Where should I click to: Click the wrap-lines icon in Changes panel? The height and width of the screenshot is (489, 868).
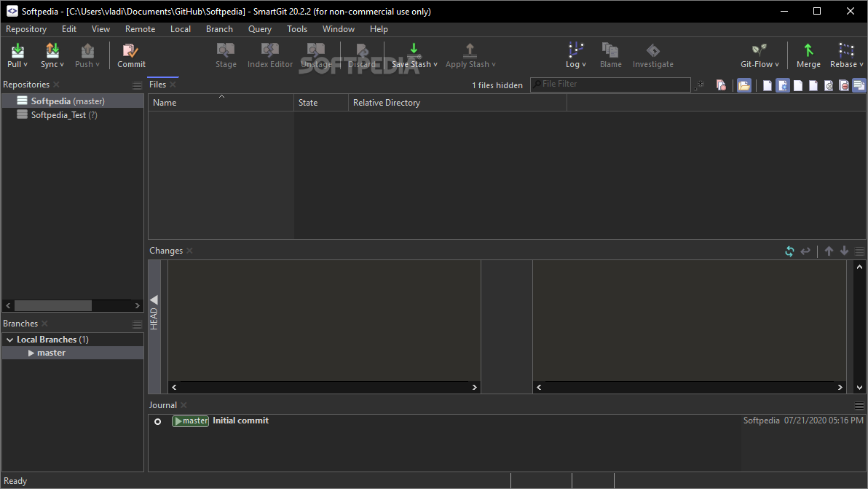(x=805, y=251)
